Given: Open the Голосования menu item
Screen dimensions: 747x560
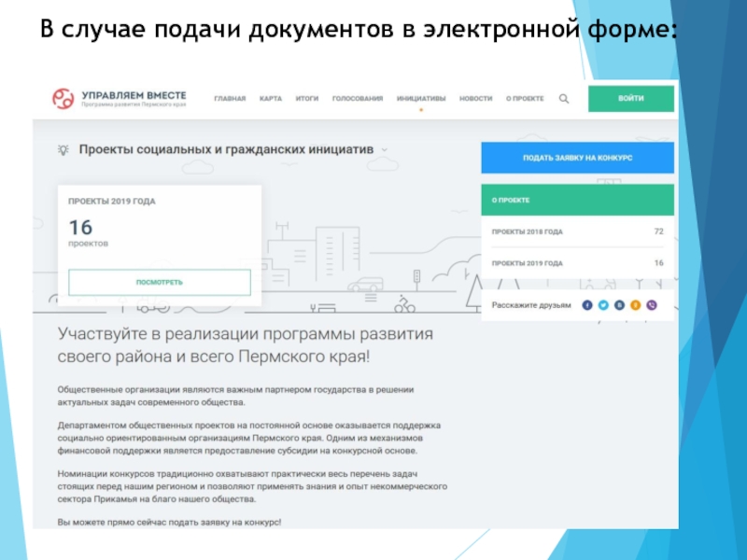Looking at the screenshot, I should [x=358, y=98].
